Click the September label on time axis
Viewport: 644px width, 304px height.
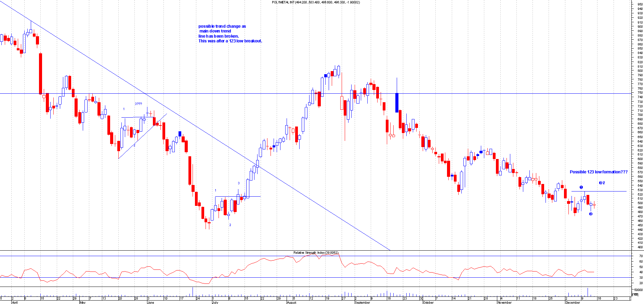tap(363, 302)
